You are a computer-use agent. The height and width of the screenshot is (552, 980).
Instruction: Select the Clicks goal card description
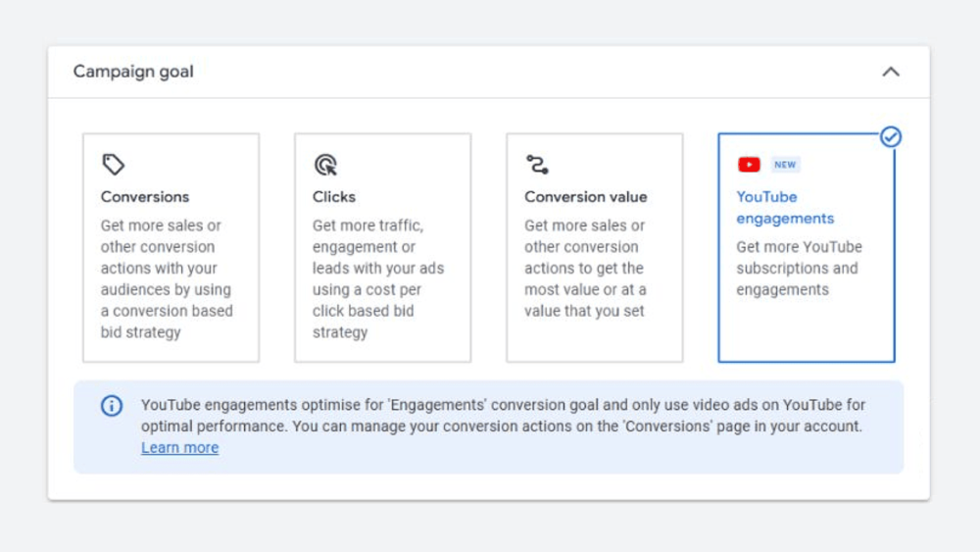tap(378, 278)
